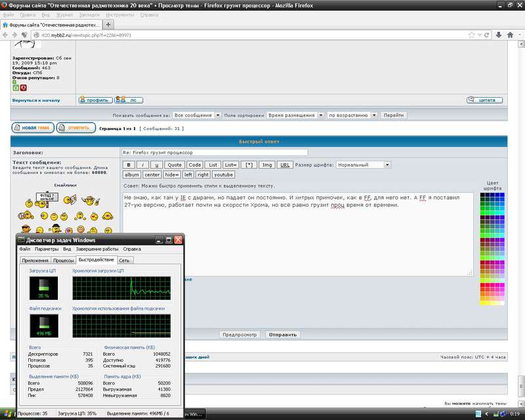Image resolution: width=525 pixels, height=420 pixels.
Task: Click the 'Перейти' button
Action: click(x=394, y=115)
